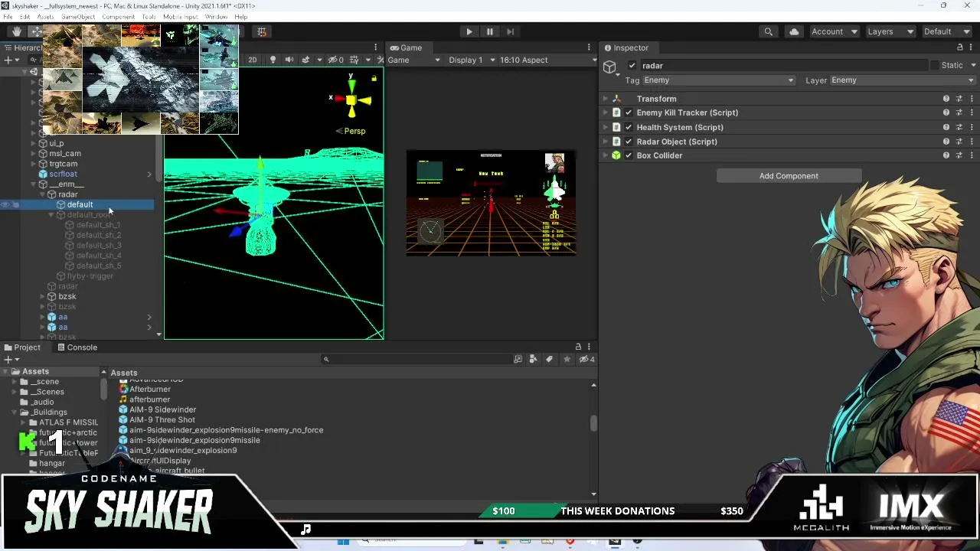Viewport: 980px width, 551px height.
Task: Select the Hand tool in the toolbar
Action: tap(16, 31)
